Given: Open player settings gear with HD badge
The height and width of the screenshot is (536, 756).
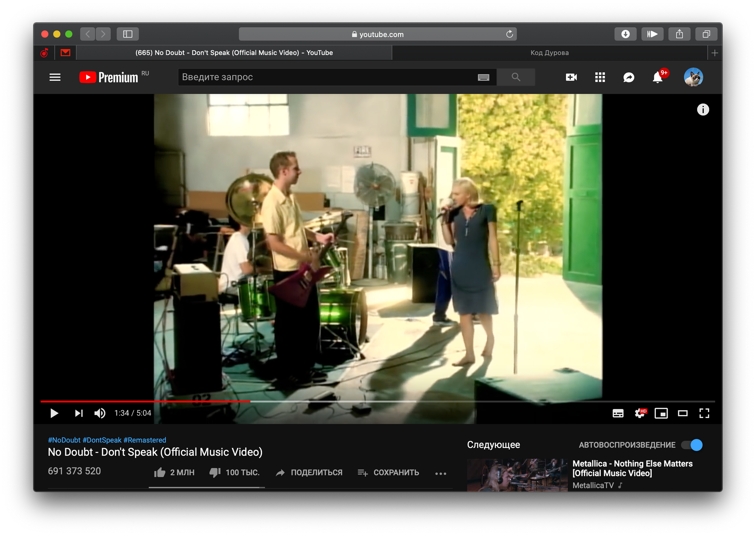Looking at the screenshot, I should coord(640,413).
